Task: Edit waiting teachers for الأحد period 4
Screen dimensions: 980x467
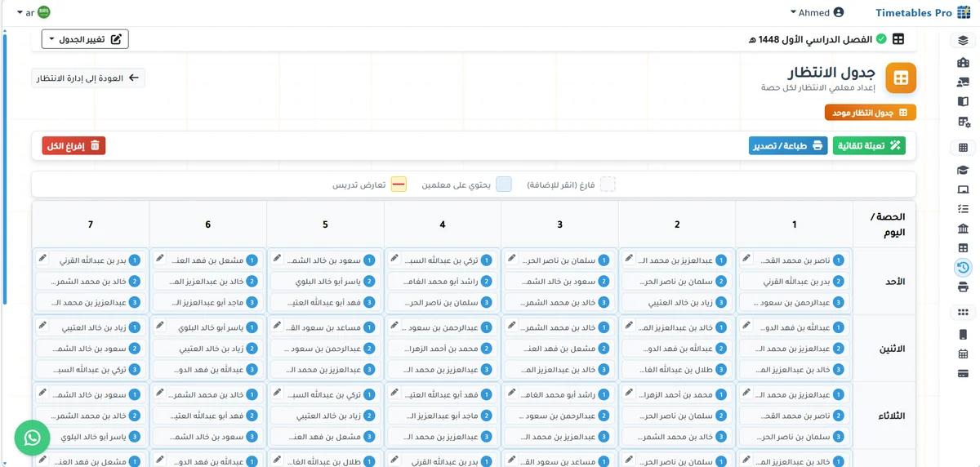Action: [394, 258]
